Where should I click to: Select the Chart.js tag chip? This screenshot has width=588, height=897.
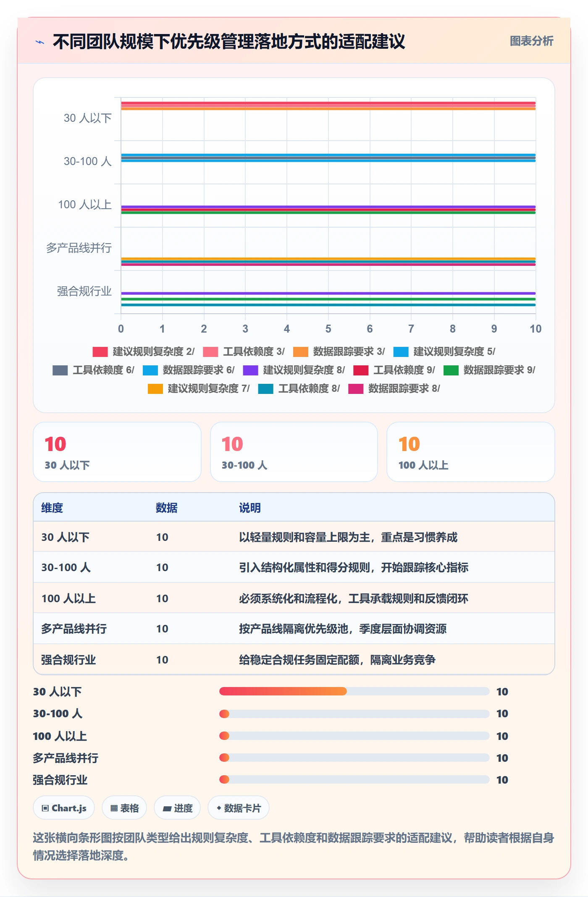[x=64, y=808]
